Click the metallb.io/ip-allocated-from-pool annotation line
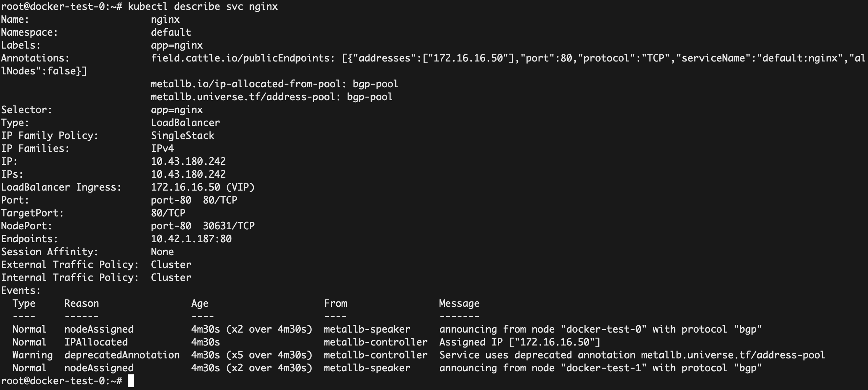This screenshot has width=868, height=390. [x=274, y=84]
